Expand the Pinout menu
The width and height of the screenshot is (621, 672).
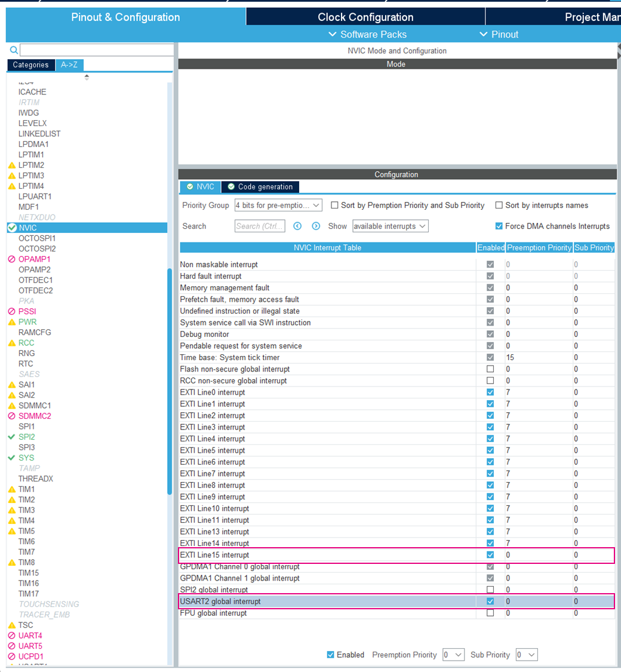pyautogui.click(x=499, y=34)
